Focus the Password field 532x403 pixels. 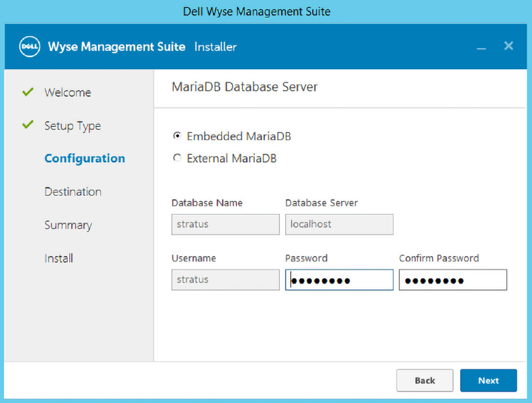[339, 280]
